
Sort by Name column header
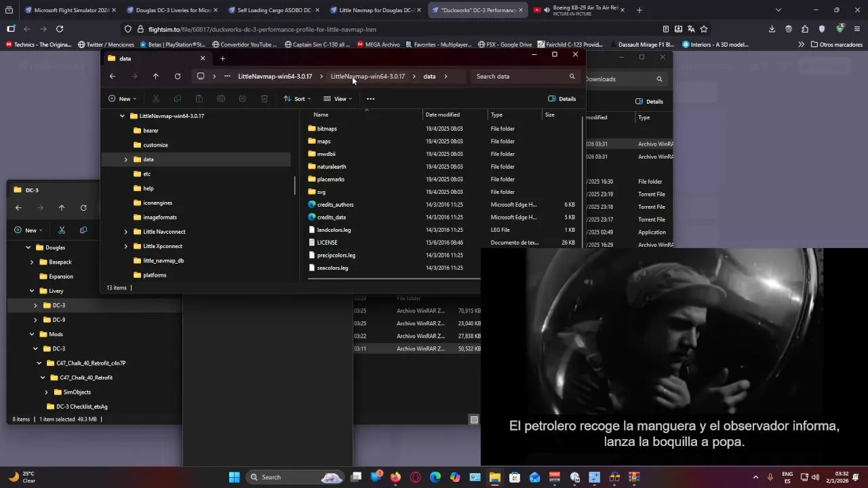click(321, 115)
